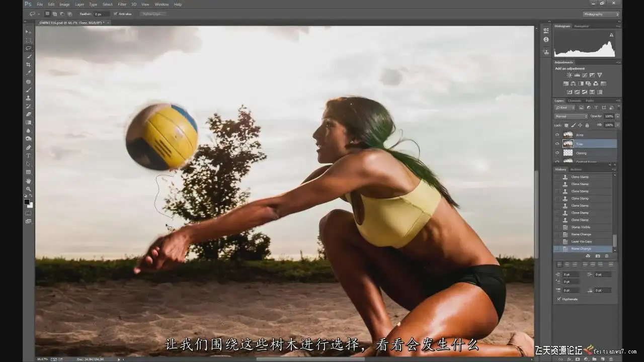Select the Pen tool
Image resolution: width=644 pixels, height=362 pixels.
(x=29, y=147)
